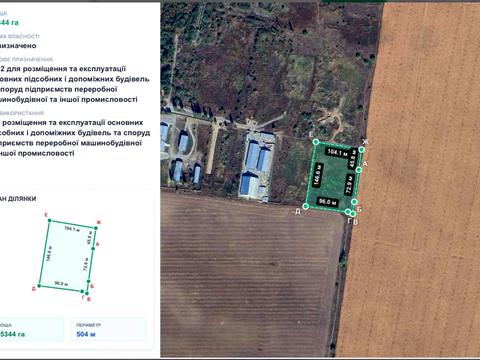This screenshot has width=480, height=360.
Task: Click the 'ДІЛЯНКИ' plan section heading
Action: pos(21,199)
